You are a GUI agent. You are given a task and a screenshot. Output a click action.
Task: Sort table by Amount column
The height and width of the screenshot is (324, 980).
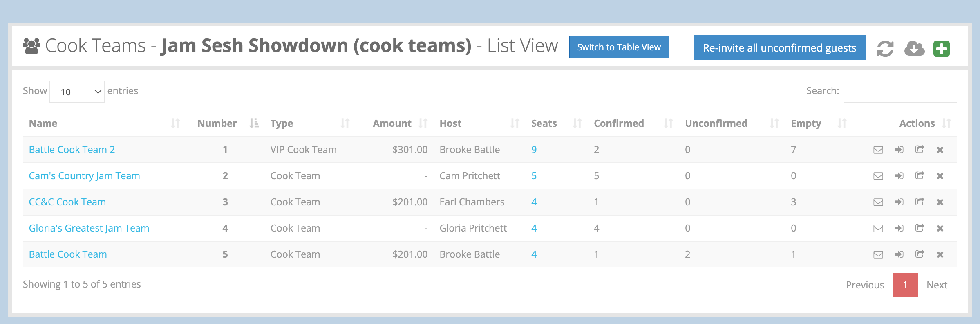tap(392, 124)
